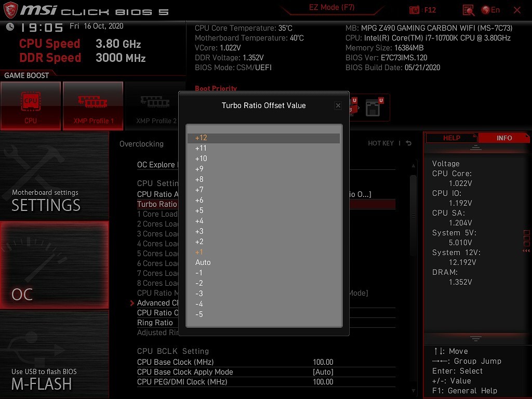Open the OC section
This screenshot has height=399, width=532.
[x=54, y=265]
